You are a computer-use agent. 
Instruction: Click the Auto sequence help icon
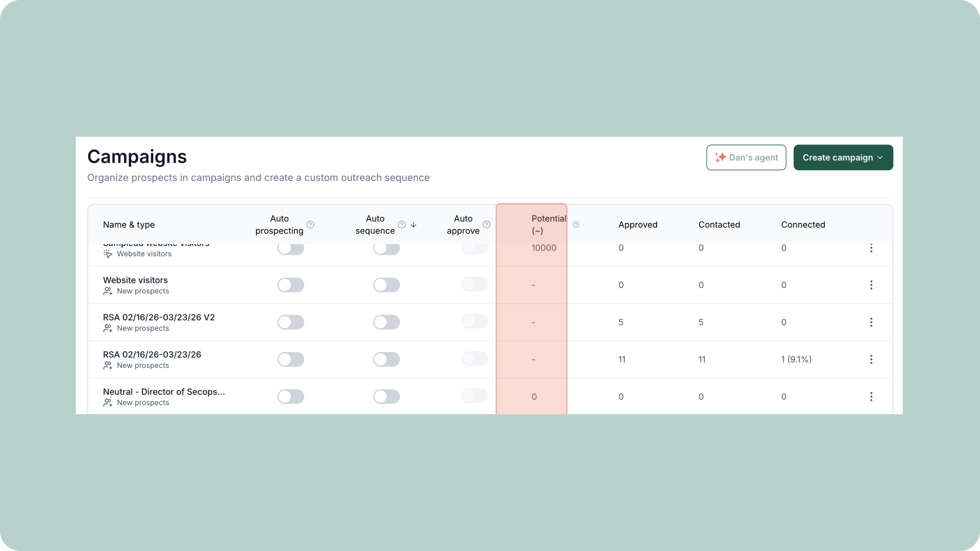[x=402, y=224]
